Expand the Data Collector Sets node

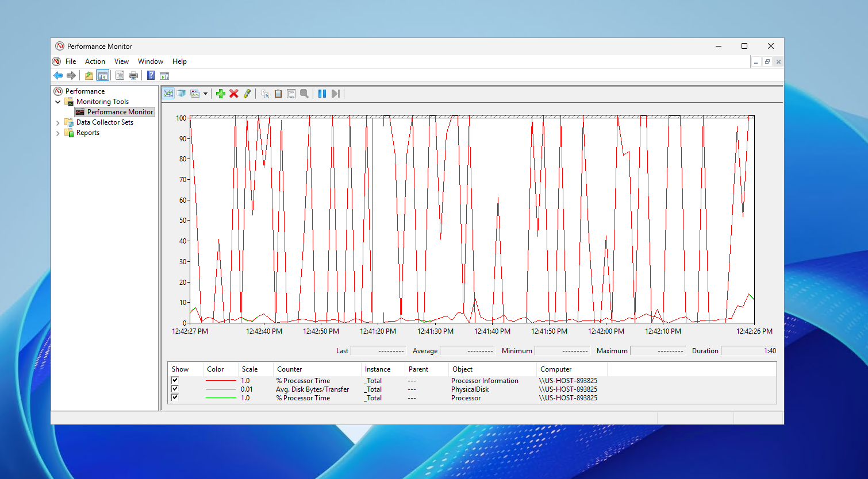coord(58,122)
